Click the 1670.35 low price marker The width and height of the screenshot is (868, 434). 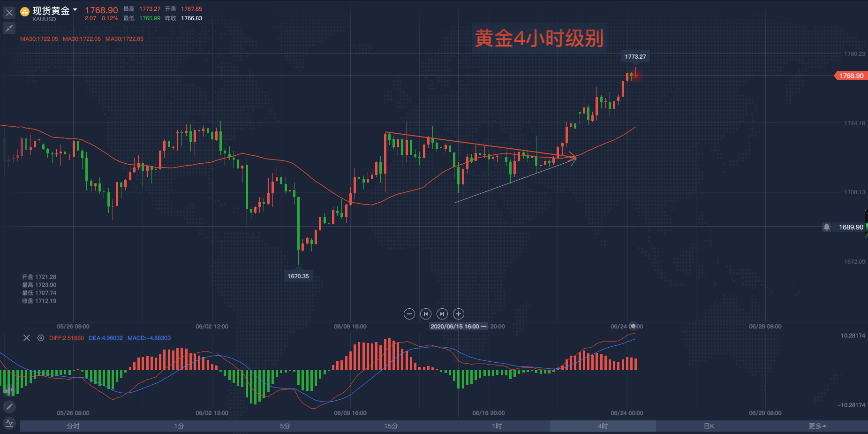298,276
